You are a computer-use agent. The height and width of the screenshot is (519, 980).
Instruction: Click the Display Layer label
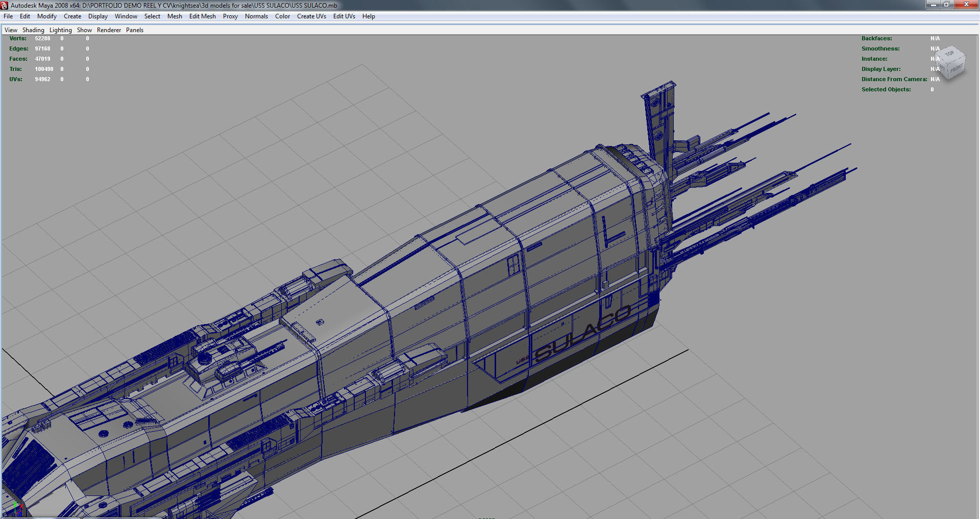coord(881,69)
